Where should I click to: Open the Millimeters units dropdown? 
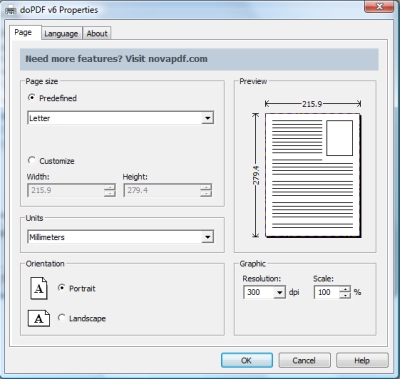point(120,237)
